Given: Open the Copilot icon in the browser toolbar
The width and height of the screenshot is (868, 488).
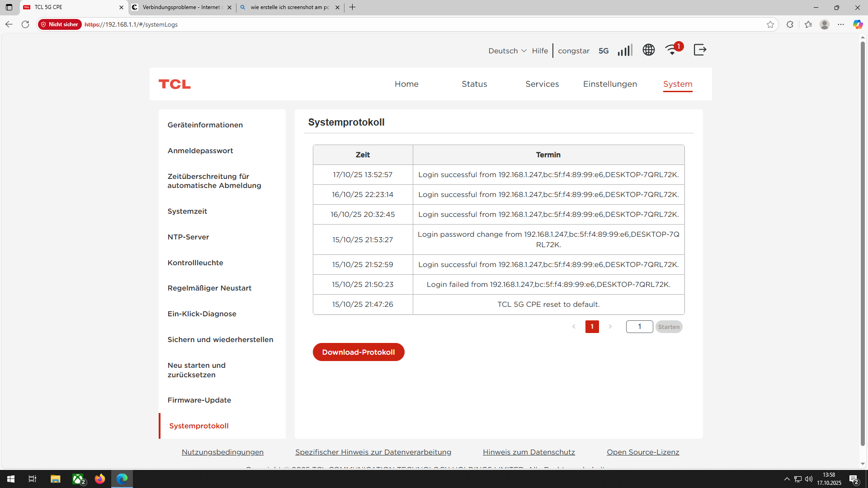Looking at the screenshot, I should click(858, 24).
